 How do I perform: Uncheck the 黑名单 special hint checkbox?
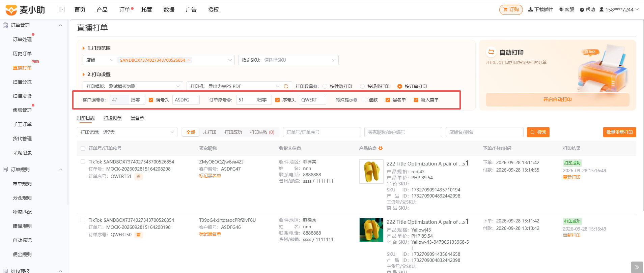click(388, 100)
